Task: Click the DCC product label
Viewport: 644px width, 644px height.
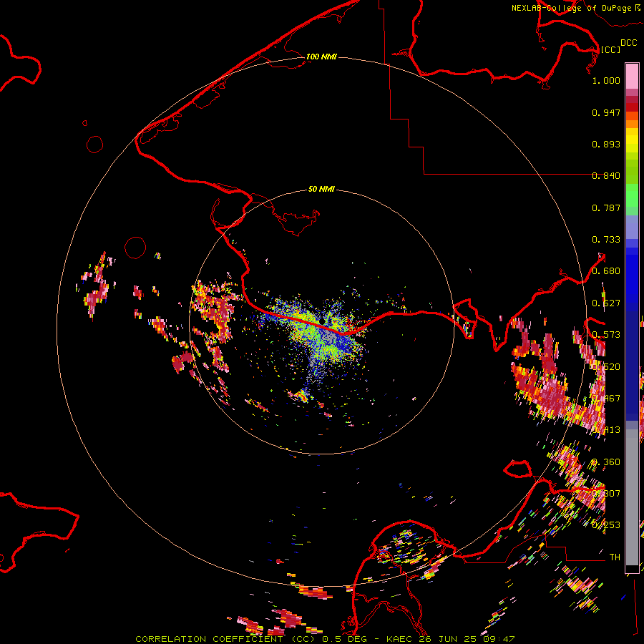Action: click(628, 43)
